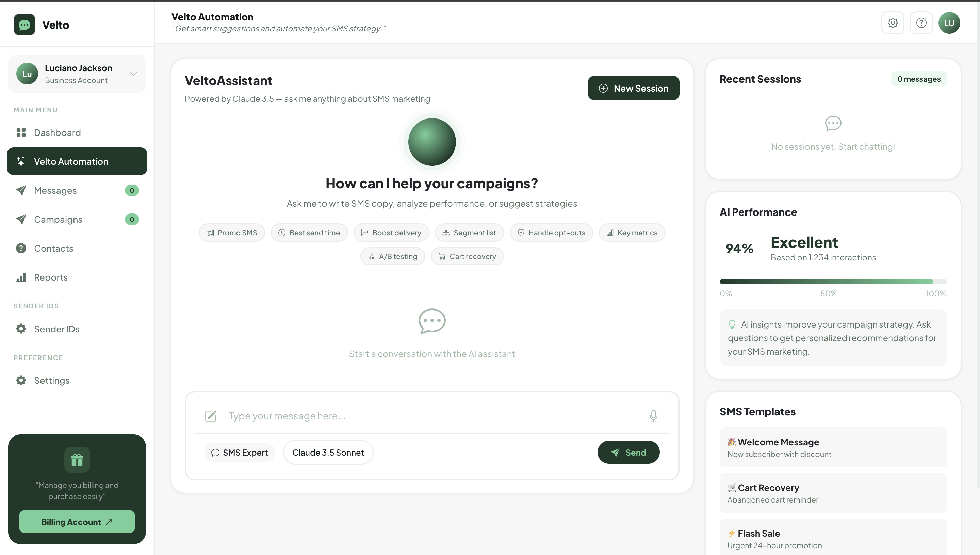The width and height of the screenshot is (980, 555).
Task: Open settings gear icon in header
Action: click(x=893, y=23)
